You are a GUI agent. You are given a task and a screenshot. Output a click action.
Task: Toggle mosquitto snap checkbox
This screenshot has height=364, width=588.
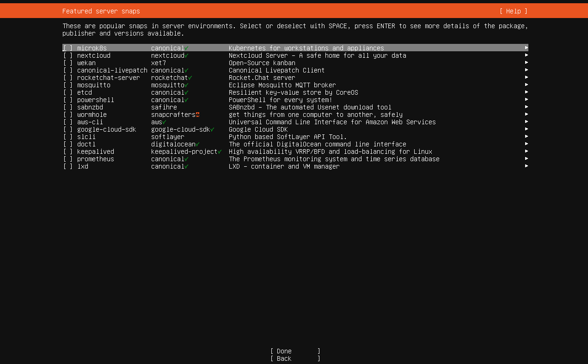click(68, 85)
